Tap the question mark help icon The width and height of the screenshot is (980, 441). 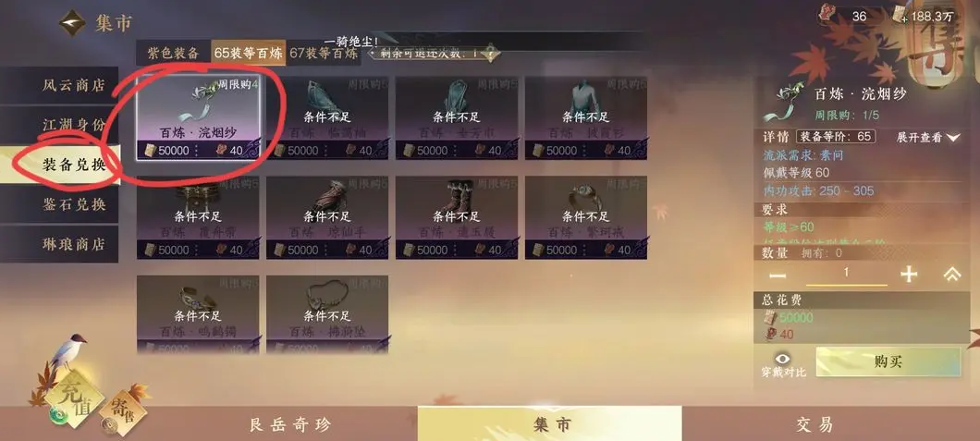coord(491,54)
